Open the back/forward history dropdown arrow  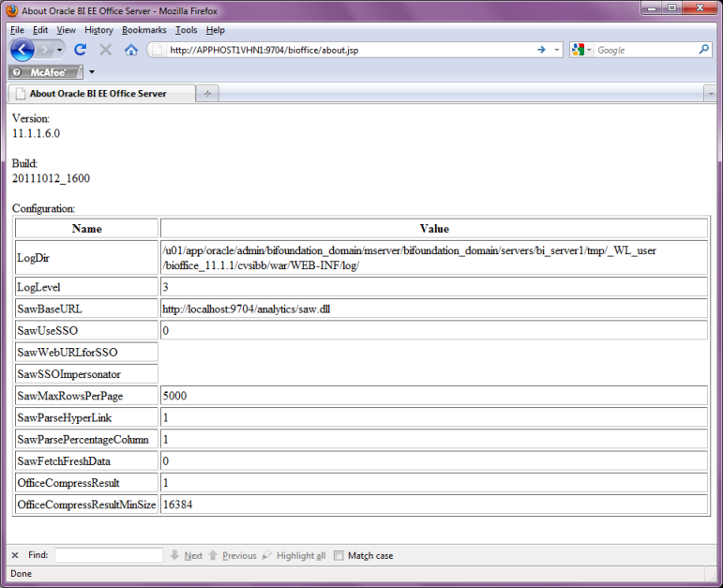click(x=59, y=50)
